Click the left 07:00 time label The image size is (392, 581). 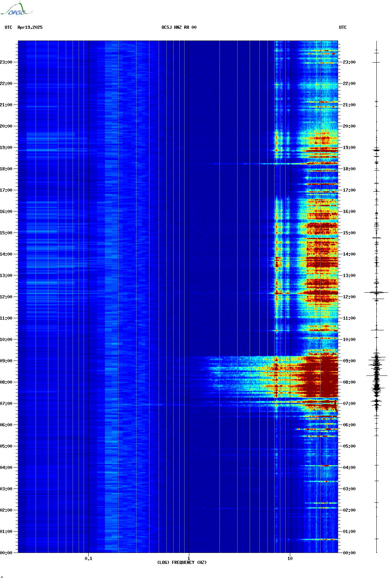point(6,404)
